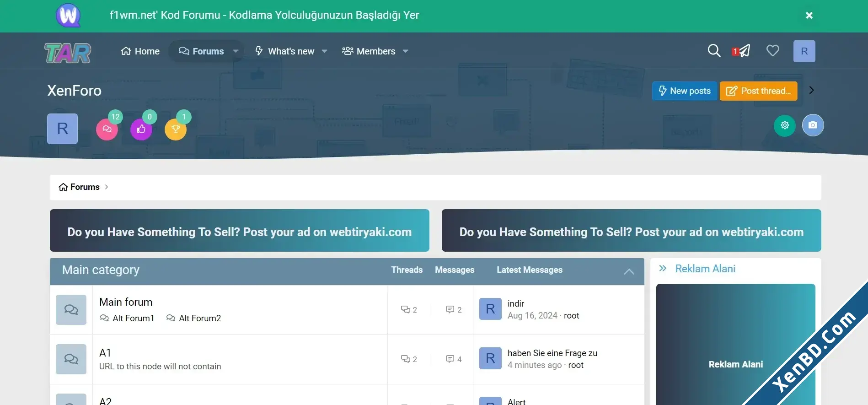This screenshot has height=405, width=868.
Task: Open the R avatar beside indir
Action: click(490, 309)
